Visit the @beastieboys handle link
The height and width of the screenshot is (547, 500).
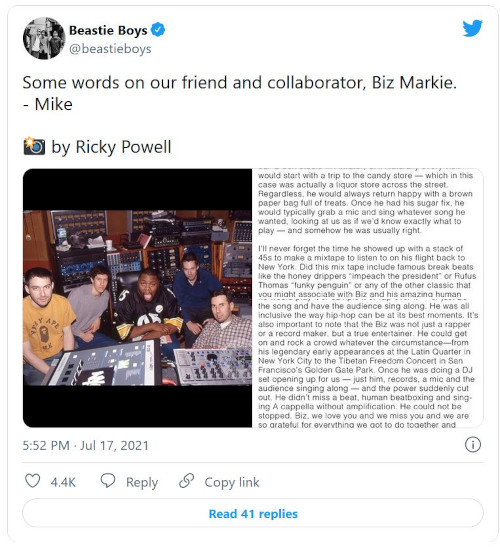110,48
